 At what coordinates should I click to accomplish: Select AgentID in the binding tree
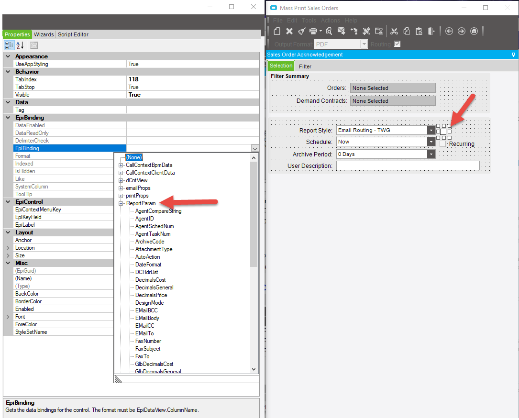coord(144,219)
